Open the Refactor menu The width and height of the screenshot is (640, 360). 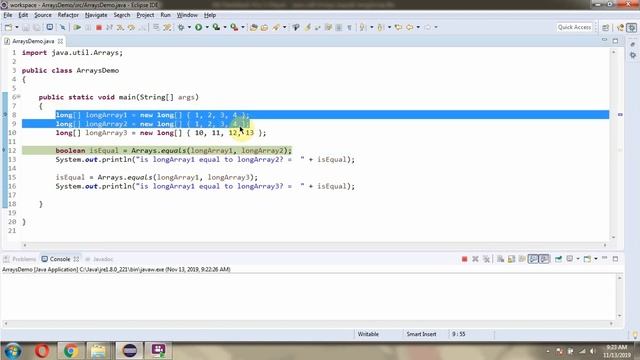pos(68,15)
